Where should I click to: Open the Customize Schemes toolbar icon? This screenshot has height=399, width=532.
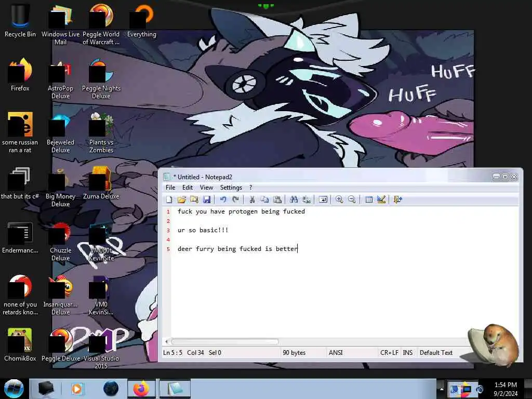381,199
